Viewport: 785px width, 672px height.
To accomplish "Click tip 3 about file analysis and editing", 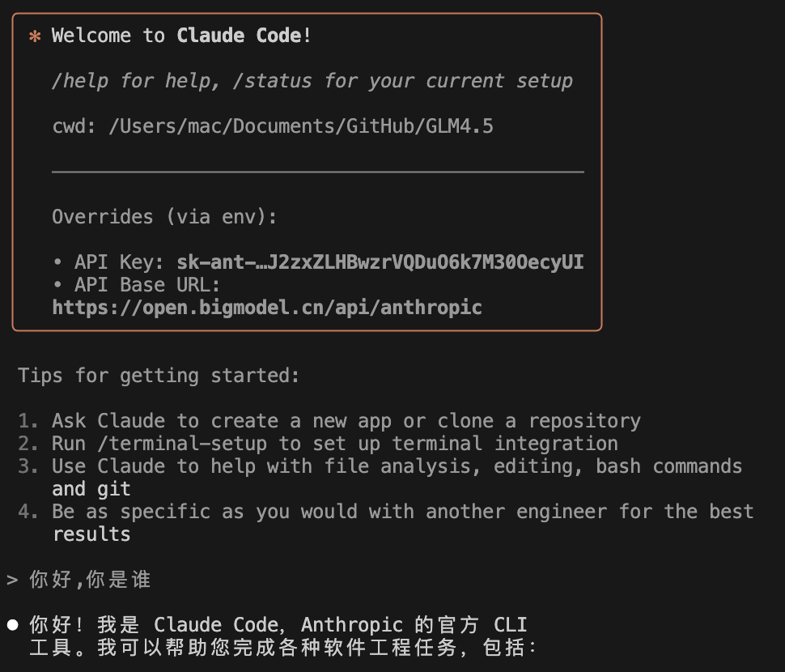I will [397, 466].
